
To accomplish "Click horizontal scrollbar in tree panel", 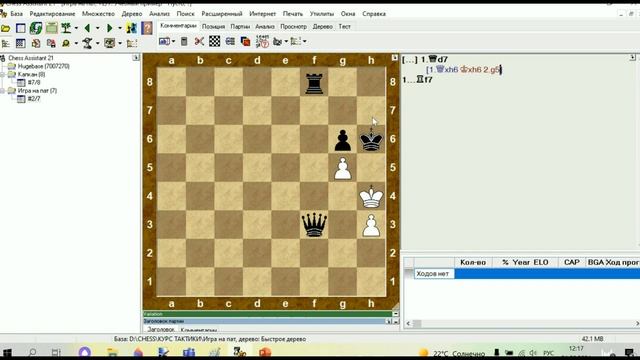I will 522,324.
